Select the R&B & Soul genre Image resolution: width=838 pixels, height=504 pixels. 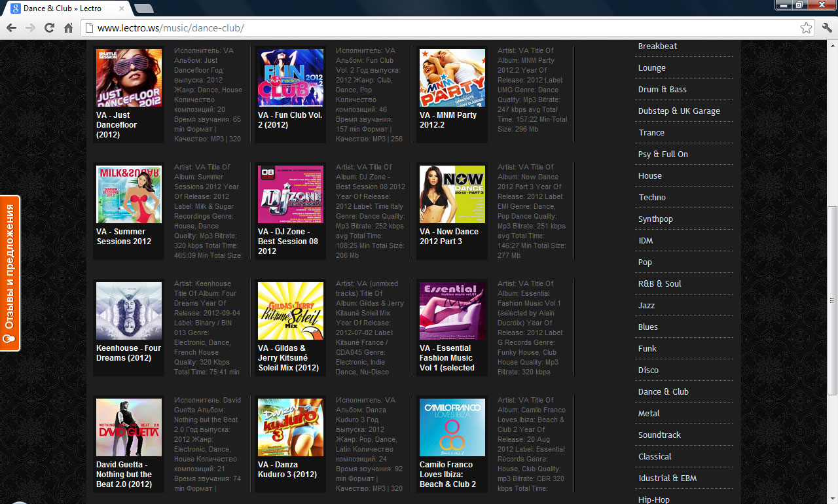660,284
